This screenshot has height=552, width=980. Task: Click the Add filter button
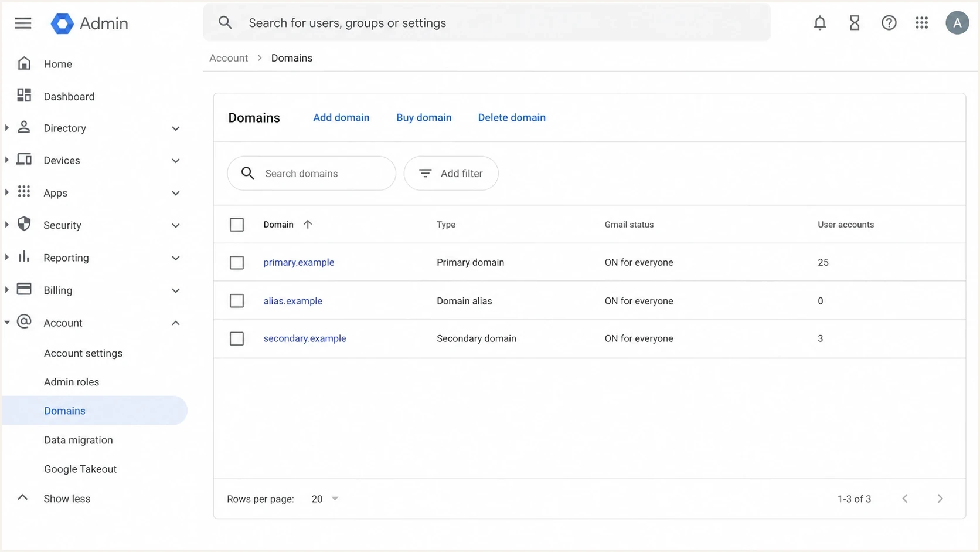(x=451, y=173)
